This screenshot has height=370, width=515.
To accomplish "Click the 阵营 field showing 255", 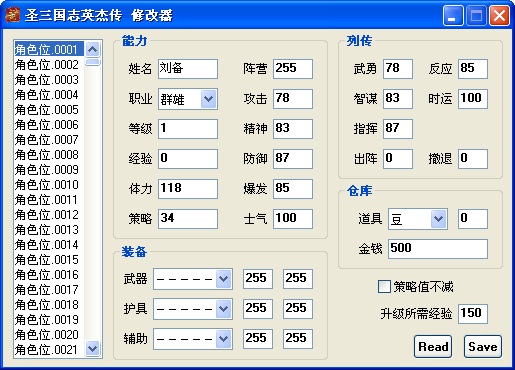I will pyautogui.click(x=293, y=69).
